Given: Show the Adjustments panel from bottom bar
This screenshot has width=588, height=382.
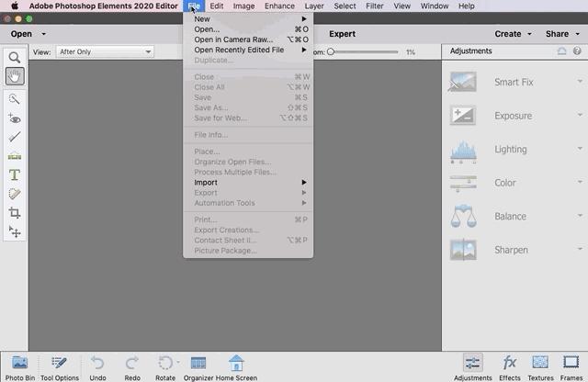Looking at the screenshot, I should pyautogui.click(x=472, y=367).
